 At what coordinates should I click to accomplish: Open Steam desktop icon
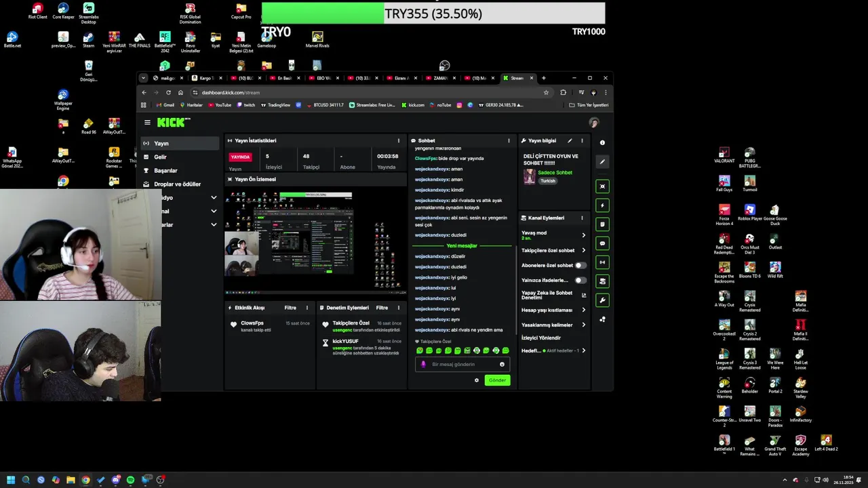tap(88, 39)
